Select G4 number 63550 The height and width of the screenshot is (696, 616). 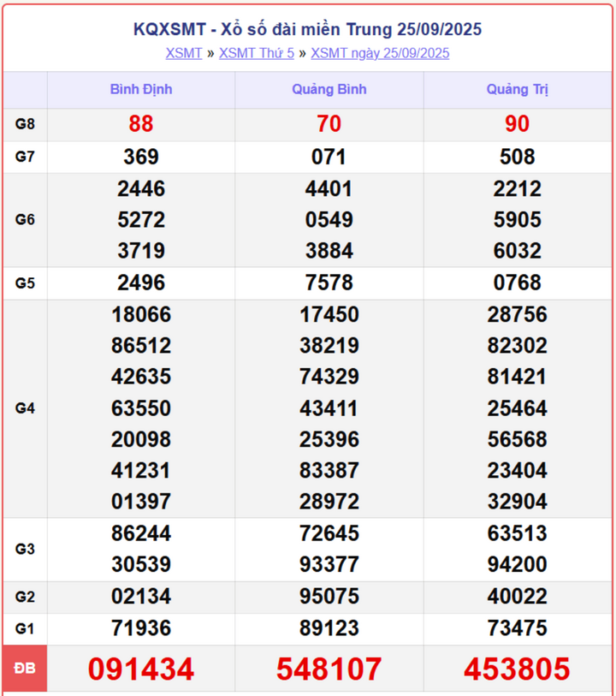[x=141, y=408]
